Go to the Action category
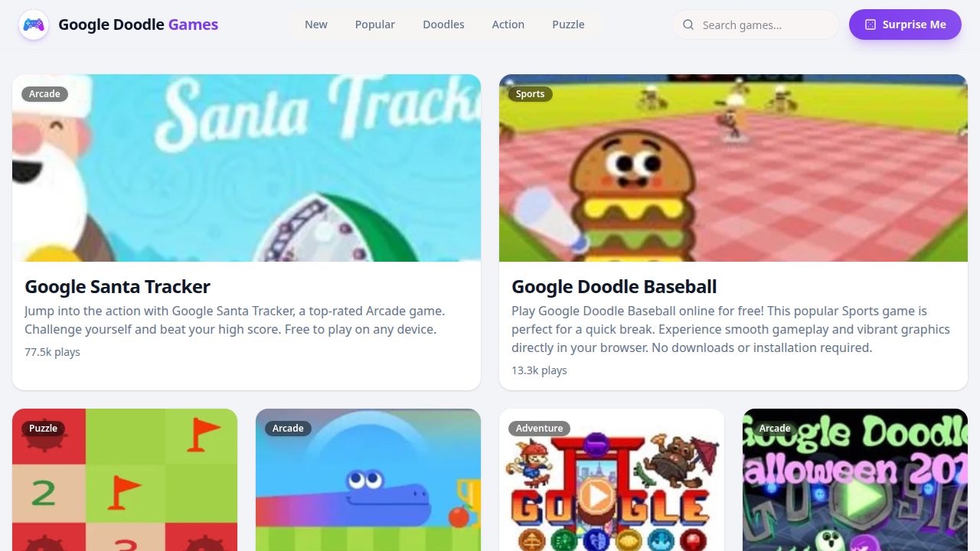The width and height of the screenshot is (980, 551). [x=508, y=24]
